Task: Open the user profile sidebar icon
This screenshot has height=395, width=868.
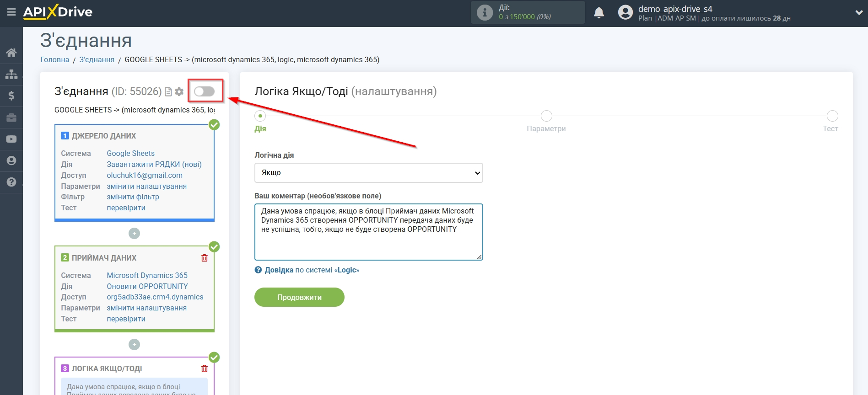Action: tap(11, 160)
